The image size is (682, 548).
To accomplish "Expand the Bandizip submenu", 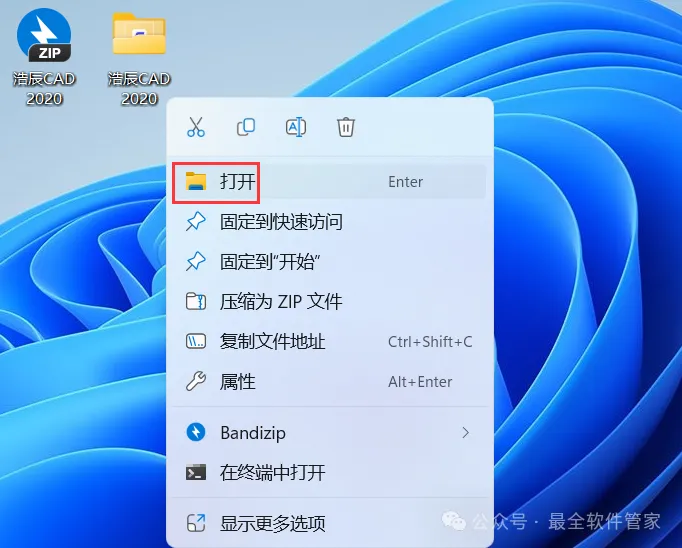I will pos(329,433).
